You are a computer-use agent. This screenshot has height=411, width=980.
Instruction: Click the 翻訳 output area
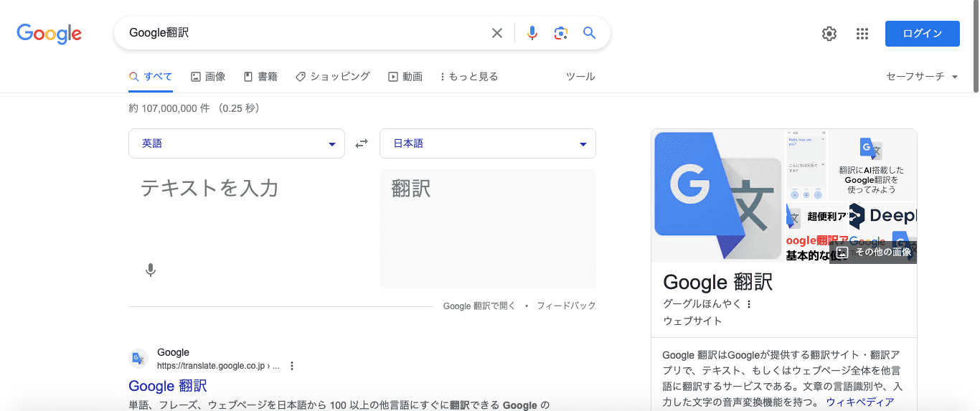tap(488, 229)
